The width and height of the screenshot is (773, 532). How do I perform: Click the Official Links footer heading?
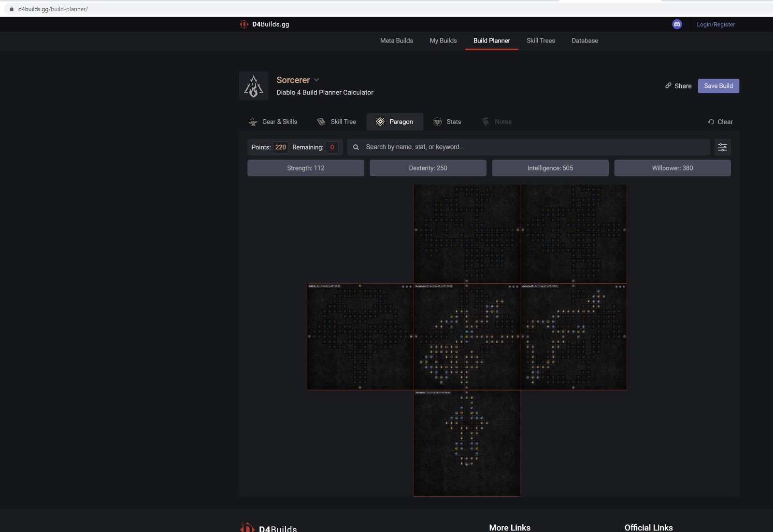tap(648, 527)
